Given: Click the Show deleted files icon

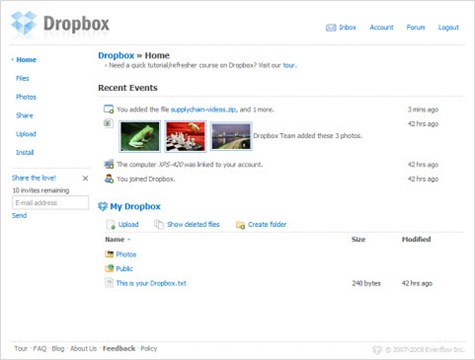Looking at the screenshot, I should tap(159, 224).
